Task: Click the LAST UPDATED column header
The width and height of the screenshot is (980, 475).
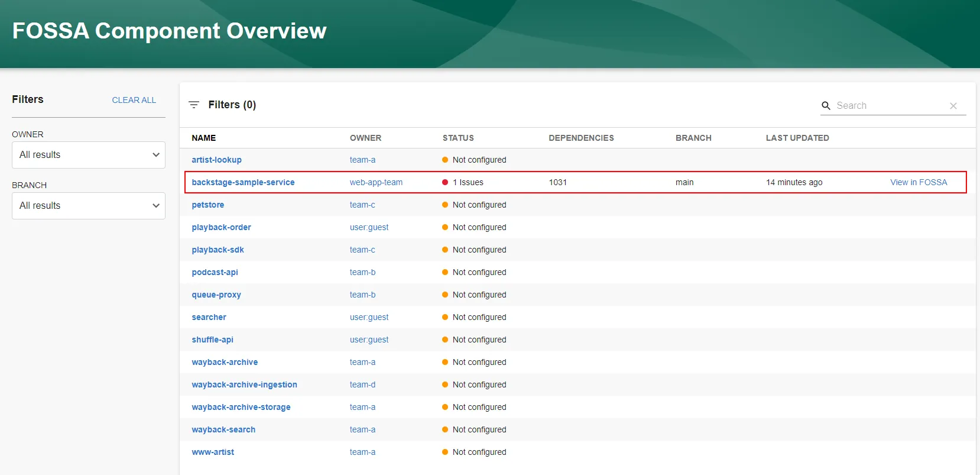Action: 797,138
